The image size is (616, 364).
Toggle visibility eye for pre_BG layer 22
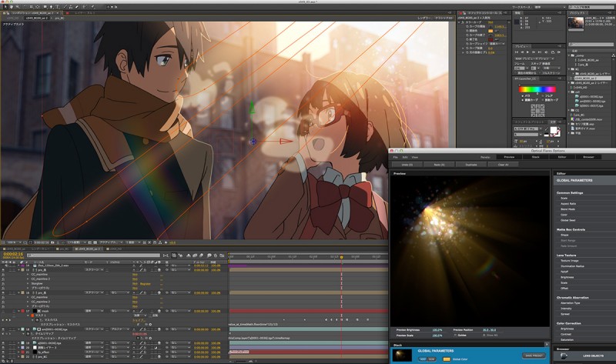tap(3, 357)
